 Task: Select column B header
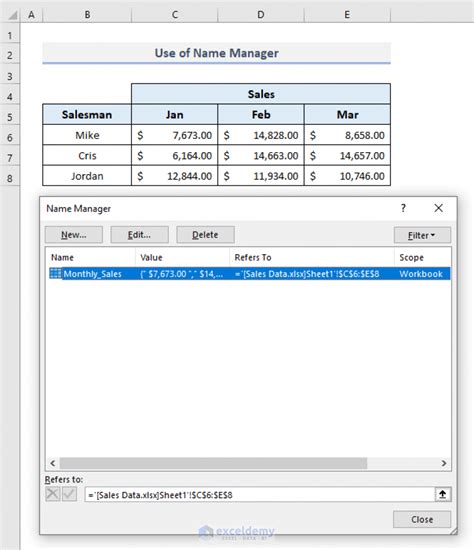87,15
